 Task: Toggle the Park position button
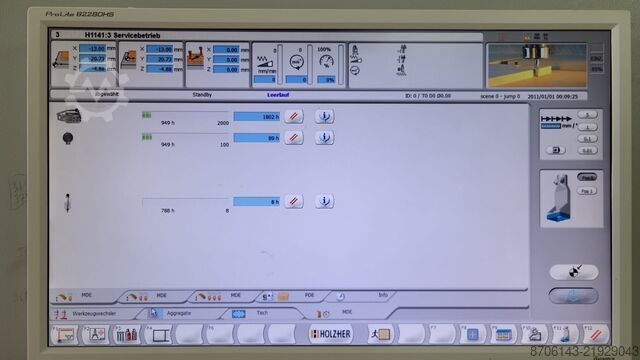pos(587,178)
